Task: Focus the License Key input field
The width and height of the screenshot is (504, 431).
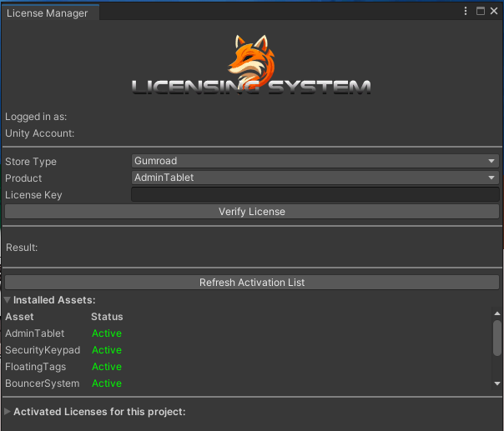Action: click(315, 194)
